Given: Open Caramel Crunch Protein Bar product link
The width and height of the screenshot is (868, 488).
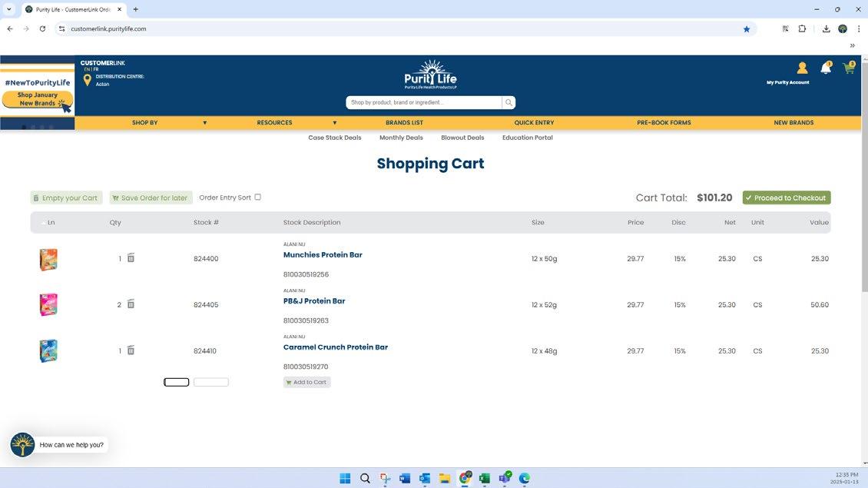Looking at the screenshot, I should point(336,347).
